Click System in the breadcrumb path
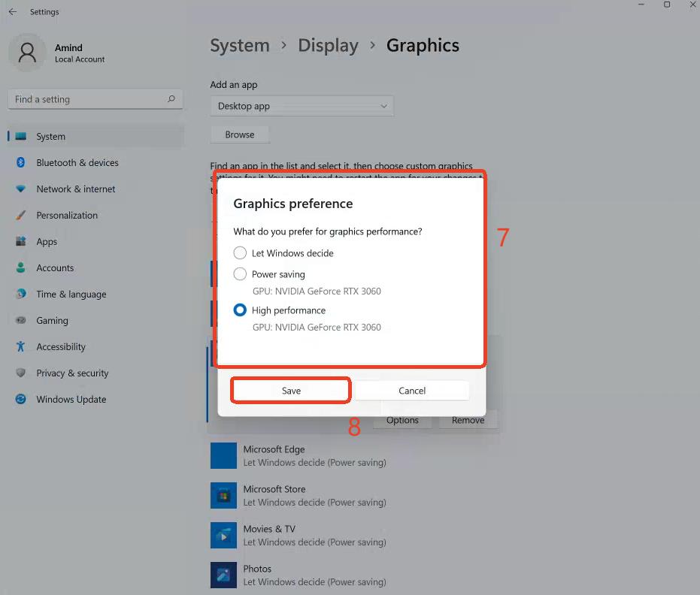Viewport: 700px width, 595px height. (x=239, y=46)
